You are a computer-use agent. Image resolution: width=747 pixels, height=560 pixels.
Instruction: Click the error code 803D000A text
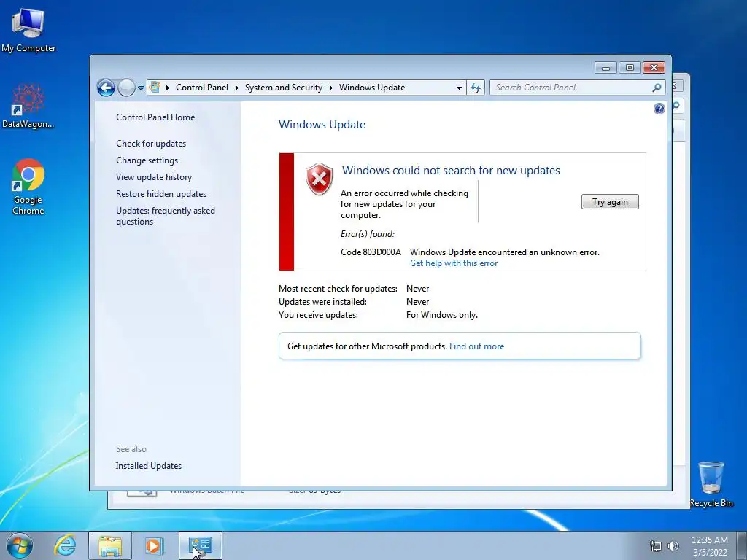[x=371, y=252]
